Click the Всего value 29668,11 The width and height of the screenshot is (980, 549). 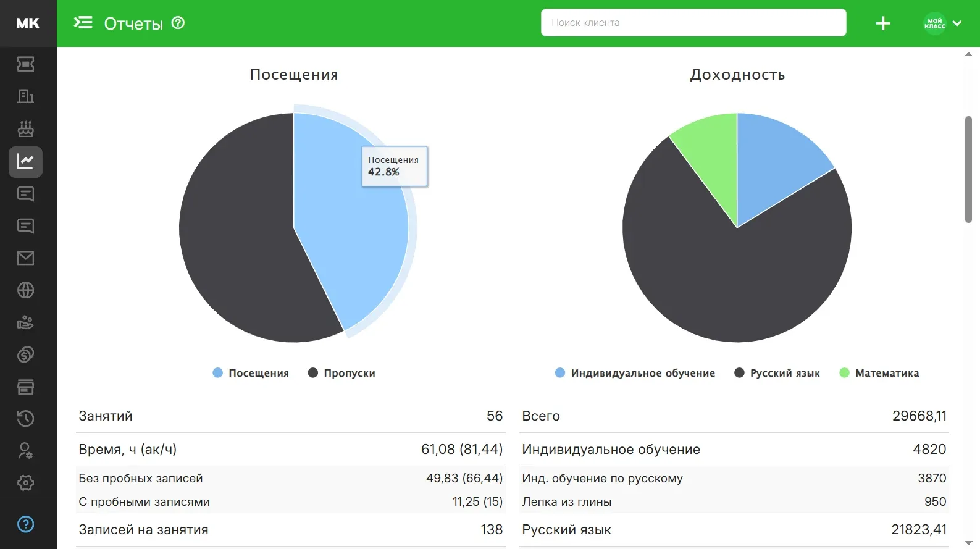(919, 416)
